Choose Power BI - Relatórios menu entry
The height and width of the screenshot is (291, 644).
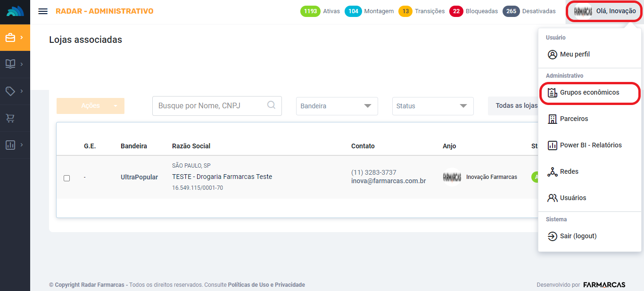tap(590, 145)
